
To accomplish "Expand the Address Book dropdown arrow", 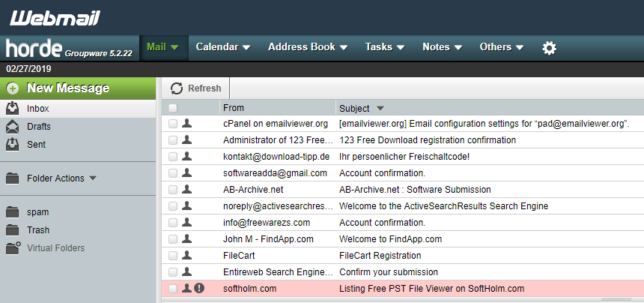I will pyautogui.click(x=344, y=48).
